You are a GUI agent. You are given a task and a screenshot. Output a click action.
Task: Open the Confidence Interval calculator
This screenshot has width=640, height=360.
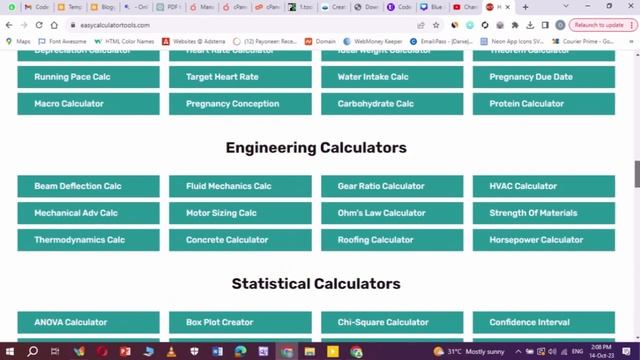544,322
